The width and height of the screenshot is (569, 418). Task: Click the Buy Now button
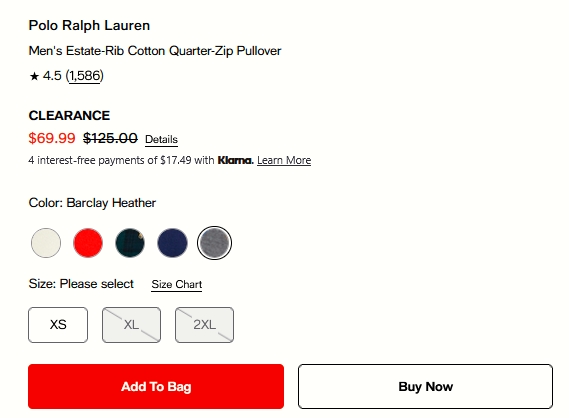(426, 386)
